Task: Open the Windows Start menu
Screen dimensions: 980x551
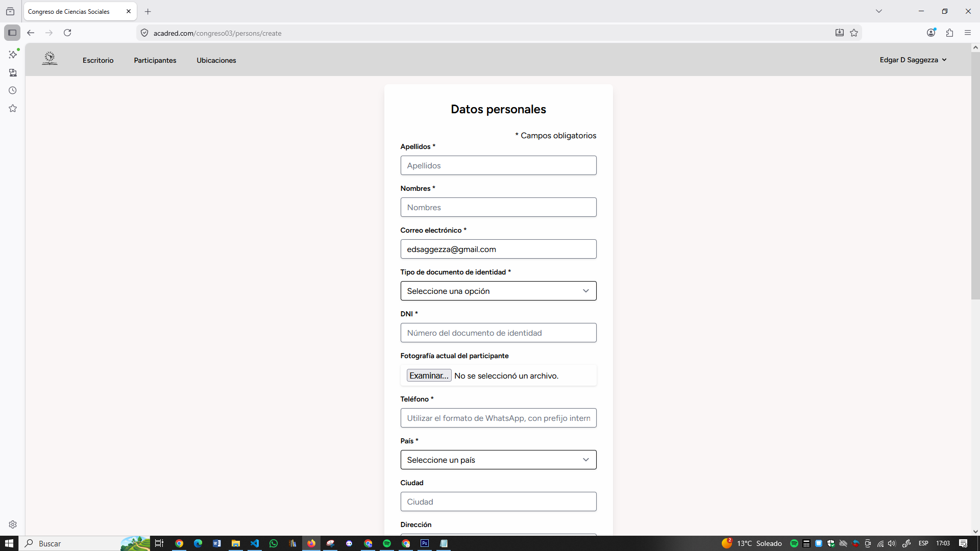Action: click(9, 543)
